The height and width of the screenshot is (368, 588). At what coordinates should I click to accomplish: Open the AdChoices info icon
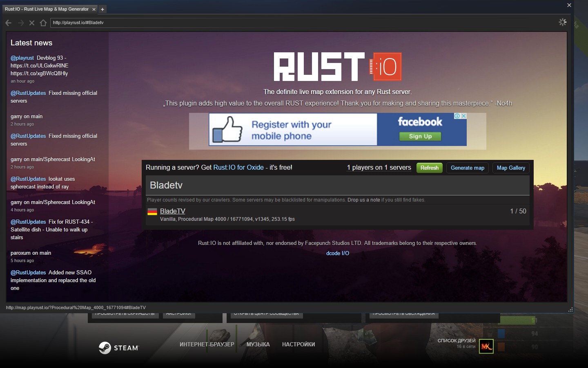(457, 116)
